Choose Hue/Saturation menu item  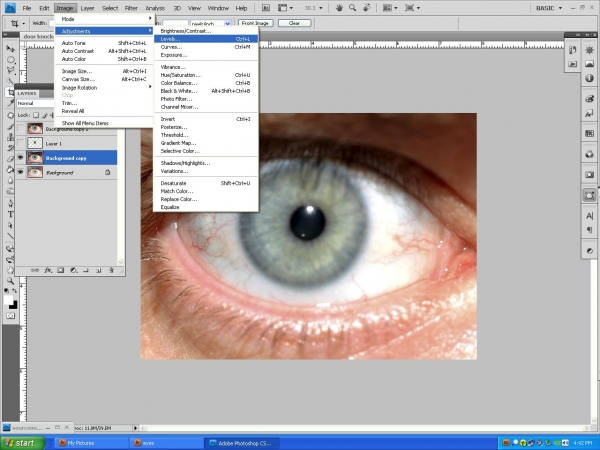pos(206,75)
